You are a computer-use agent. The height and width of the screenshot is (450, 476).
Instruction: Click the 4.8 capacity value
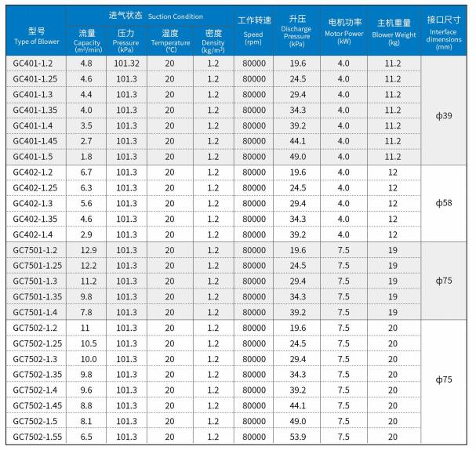pos(86,64)
